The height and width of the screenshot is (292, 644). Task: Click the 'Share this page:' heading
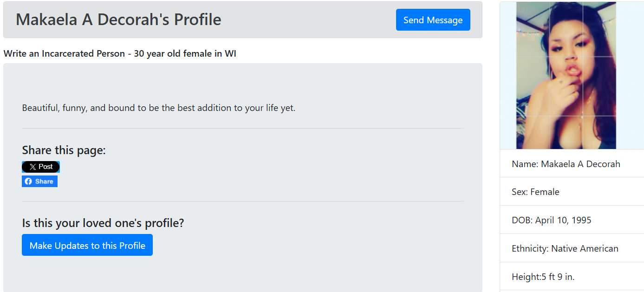pyautogui.click(x=64, y=150)
